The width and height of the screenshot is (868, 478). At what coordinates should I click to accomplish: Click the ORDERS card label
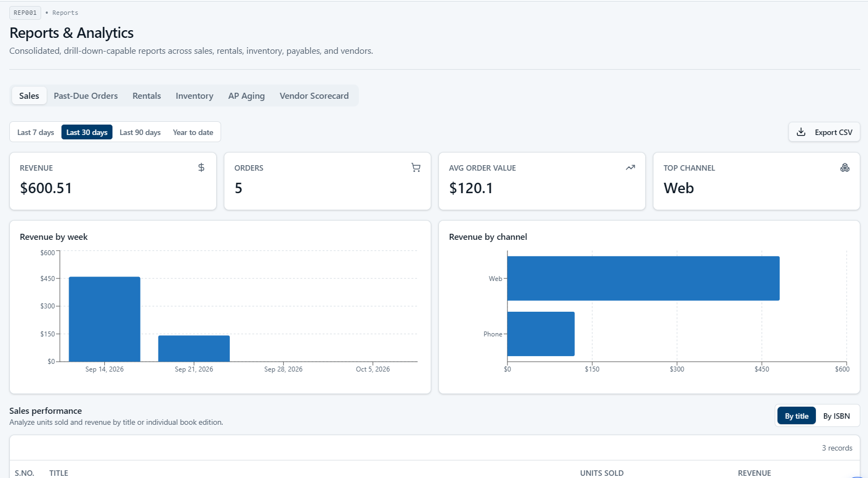coord(249,168)
